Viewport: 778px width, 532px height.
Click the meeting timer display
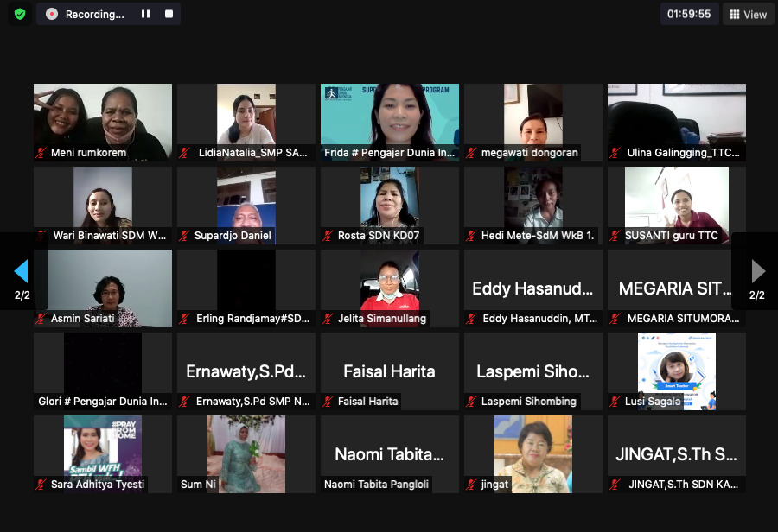click(689, 14)
